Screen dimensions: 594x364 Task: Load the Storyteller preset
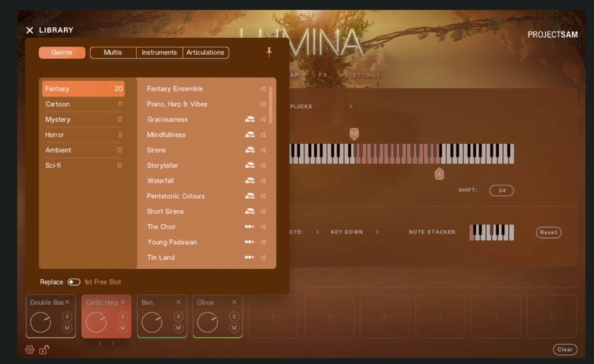pyautogui.click(x=163, y=166)
